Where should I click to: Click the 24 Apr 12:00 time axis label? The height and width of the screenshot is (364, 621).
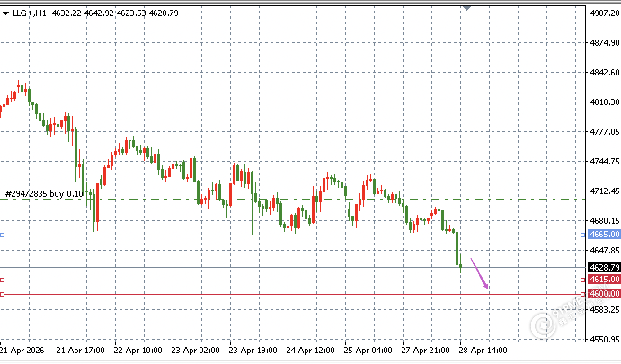click(310, 350)
